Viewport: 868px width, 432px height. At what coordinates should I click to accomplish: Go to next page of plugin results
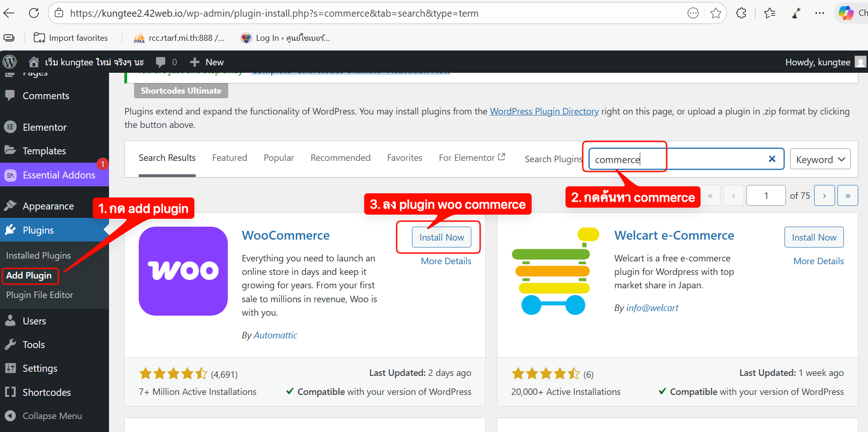click(824, 196)
